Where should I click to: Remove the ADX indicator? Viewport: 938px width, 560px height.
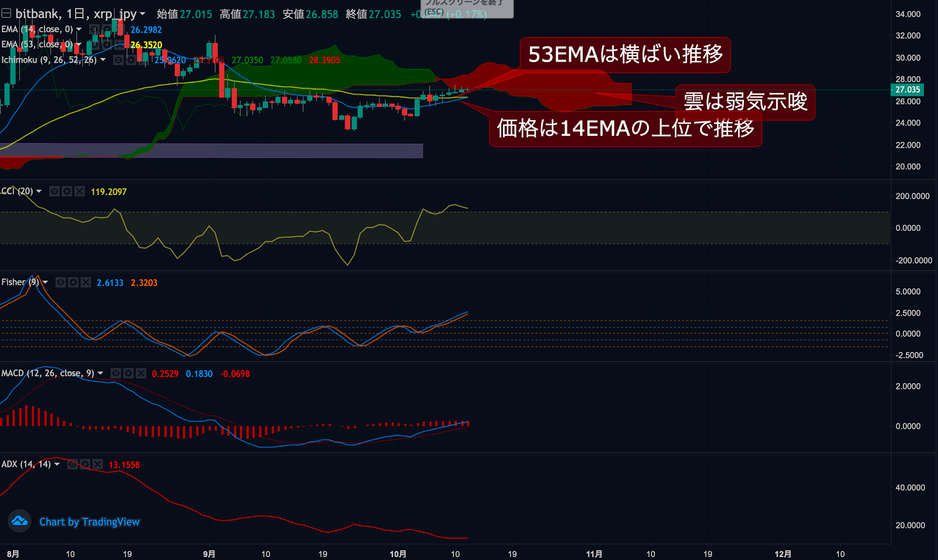(x=98, y=465)
